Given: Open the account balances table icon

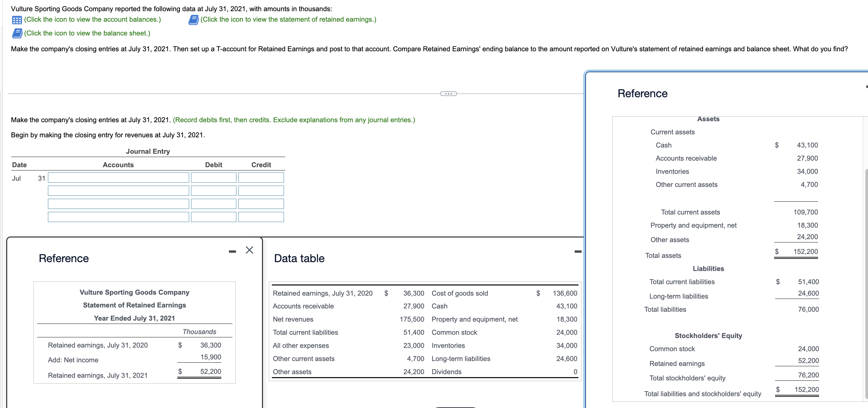Looking at the screenshot, I should click(x=17, y=20).
